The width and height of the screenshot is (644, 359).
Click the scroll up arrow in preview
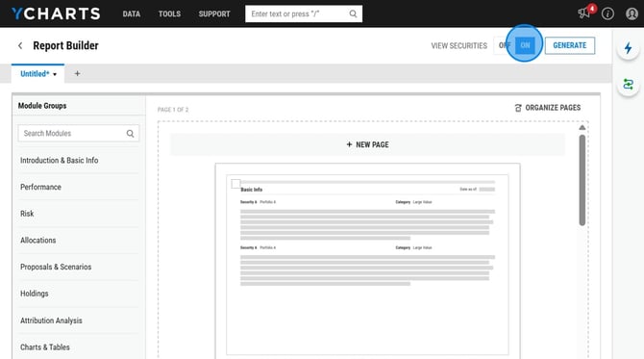pyautogui.click(x=582, y=127)
